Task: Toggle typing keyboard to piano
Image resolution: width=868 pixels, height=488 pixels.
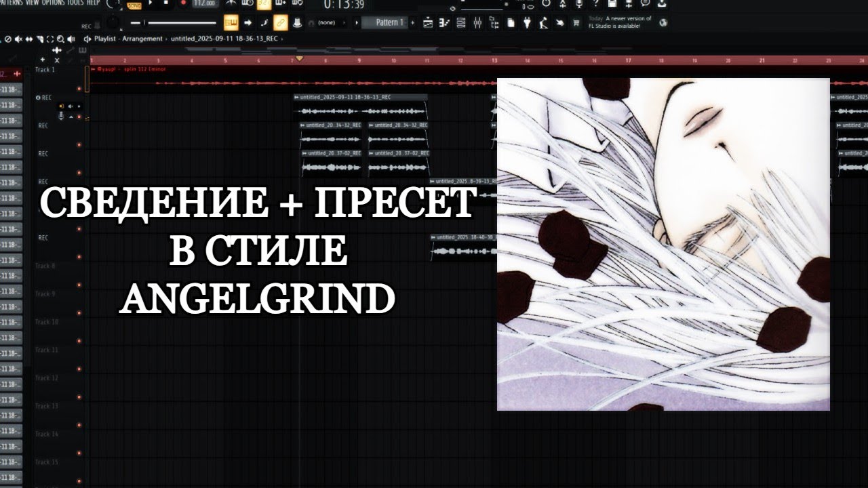Action: click(x=231, y=23)
